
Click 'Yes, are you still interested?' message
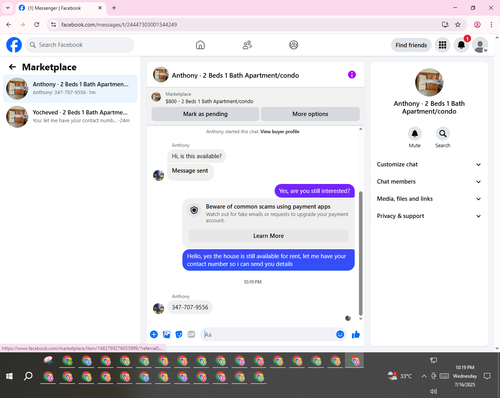point(314,191)
